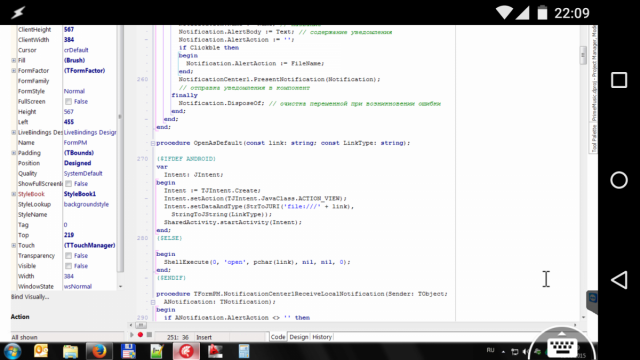Select the StyleBook value StyleBook1
The image size is (640, 360).
[x=80, y=194]
